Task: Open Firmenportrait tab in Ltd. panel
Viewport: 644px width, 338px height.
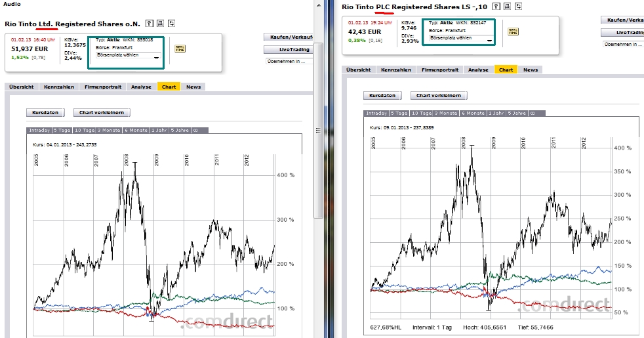Action: [103, 87]
